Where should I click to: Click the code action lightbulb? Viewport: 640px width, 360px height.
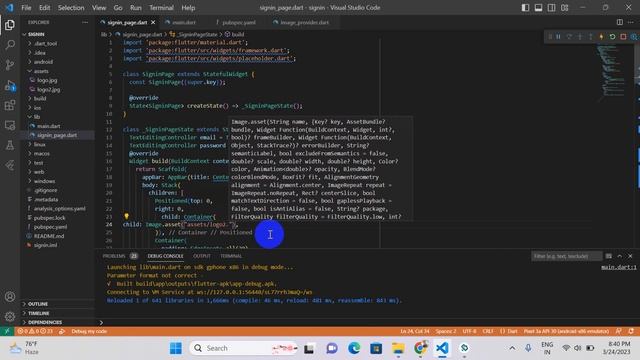pos(127,216)
